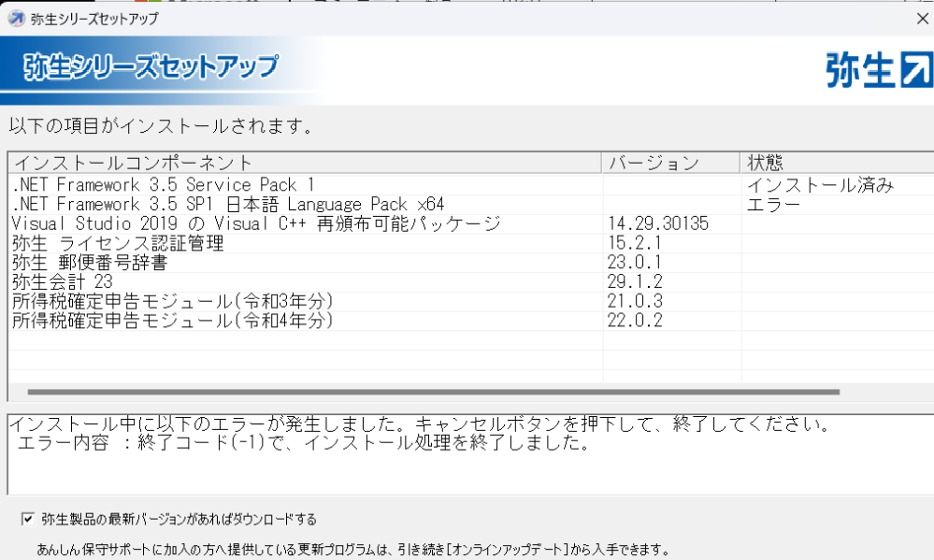Select the 所得税確定申告モジュール(令和3年分) row
Image resolution: width=934 pixels, height=560 pixels.
(471, 301)
